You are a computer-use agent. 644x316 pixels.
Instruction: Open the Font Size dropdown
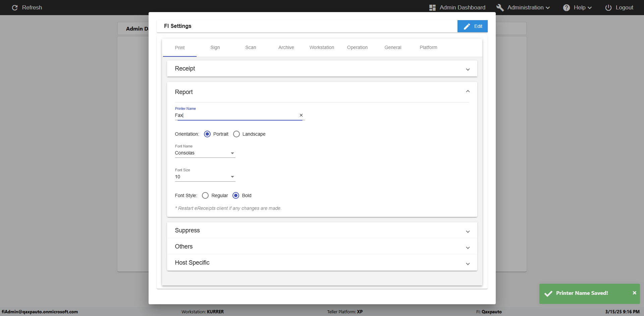click(x=205, y=177)
